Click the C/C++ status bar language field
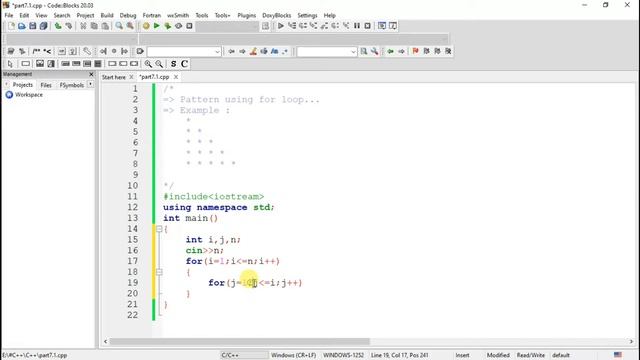 click(x=244, y=355)
